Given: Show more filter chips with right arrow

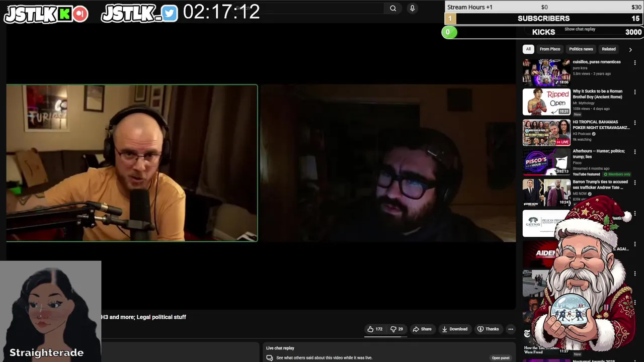Looking at the screenshot, I should pos(630,49).
